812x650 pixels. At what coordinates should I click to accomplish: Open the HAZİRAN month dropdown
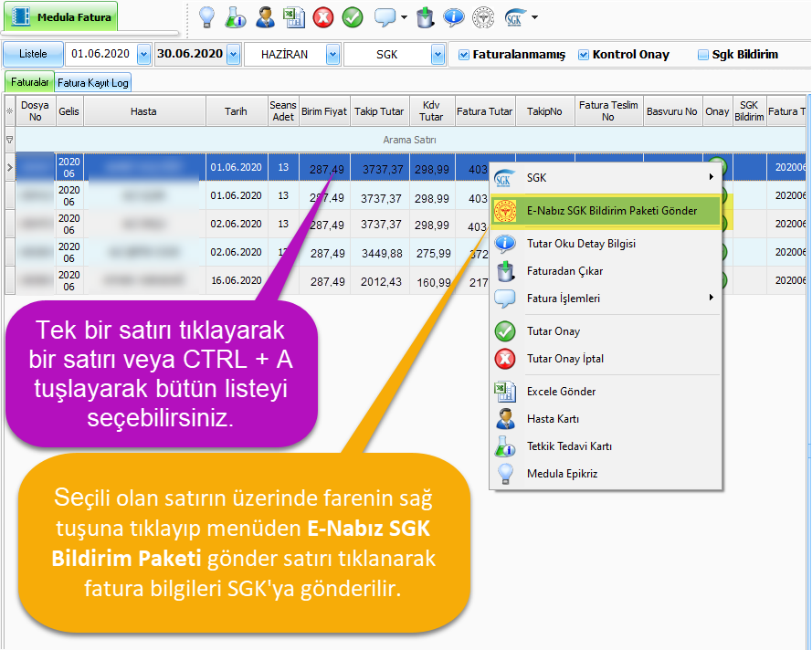333,54
